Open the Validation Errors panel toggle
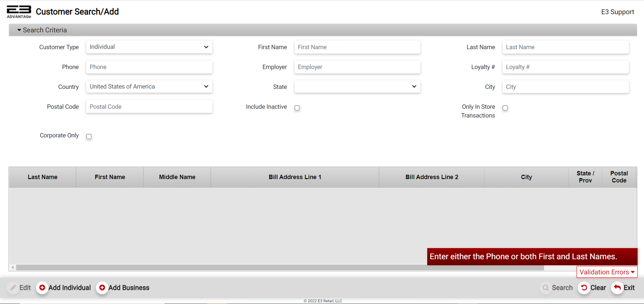This screenshot has height=304, width=644. pyautogui.click(x=607, y=272)
